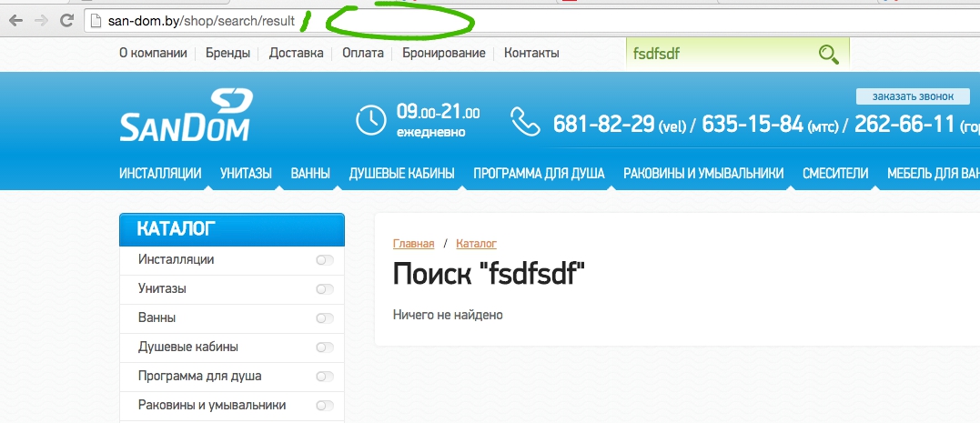Open the Доставка top link

[x=296, y=54]
